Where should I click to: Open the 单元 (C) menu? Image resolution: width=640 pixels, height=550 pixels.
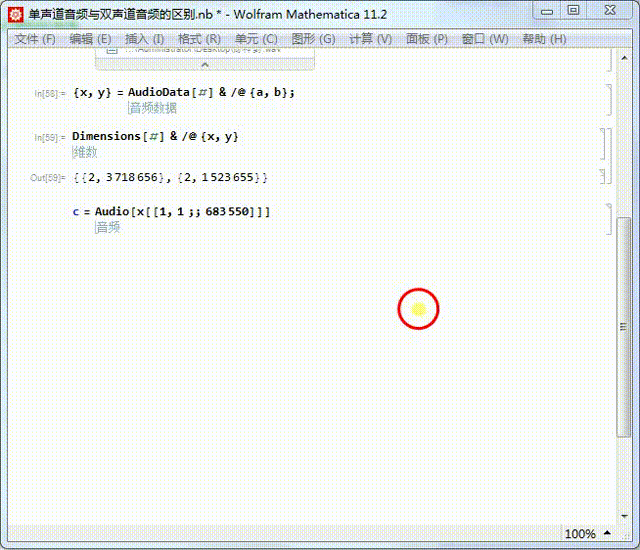click(256, 39)
